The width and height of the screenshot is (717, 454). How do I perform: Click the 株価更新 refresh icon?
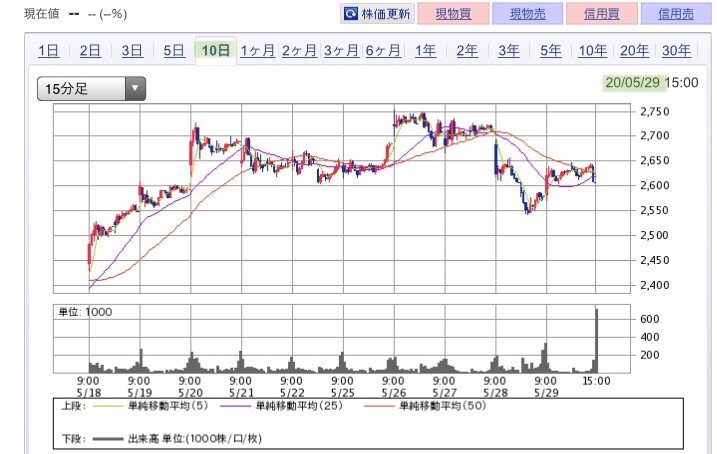(351, 14)
